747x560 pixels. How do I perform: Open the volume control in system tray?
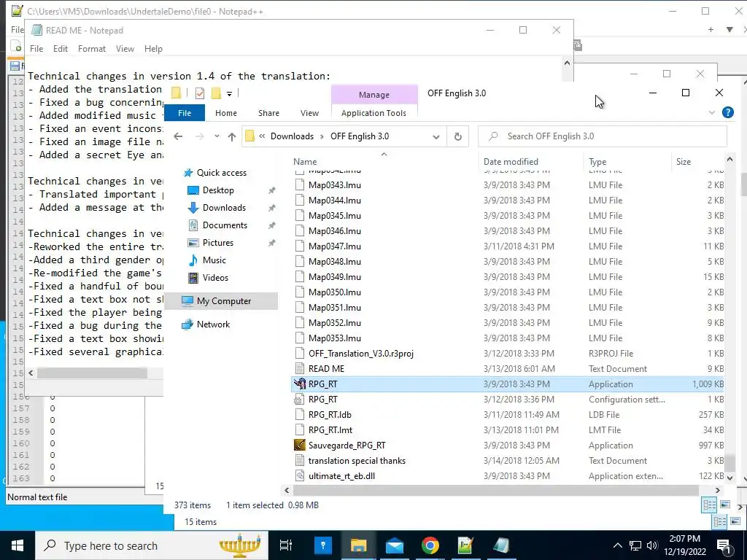[x=652, y=545]
